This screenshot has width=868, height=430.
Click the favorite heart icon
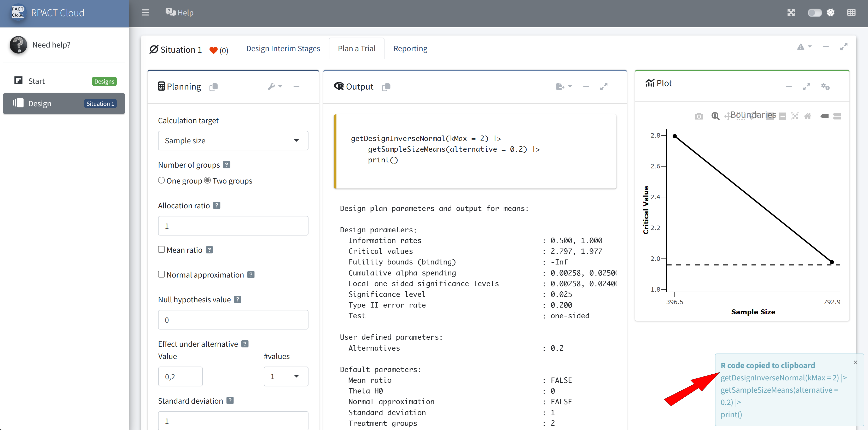click(x=213, y=50)
